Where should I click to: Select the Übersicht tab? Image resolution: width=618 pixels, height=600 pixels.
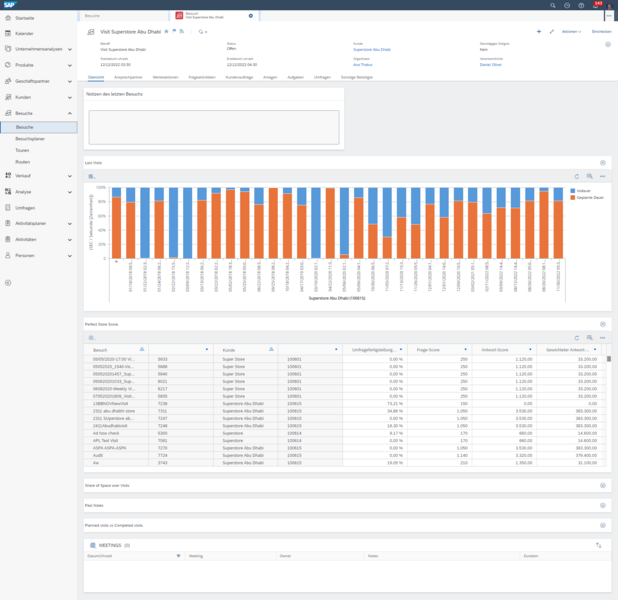96,77
